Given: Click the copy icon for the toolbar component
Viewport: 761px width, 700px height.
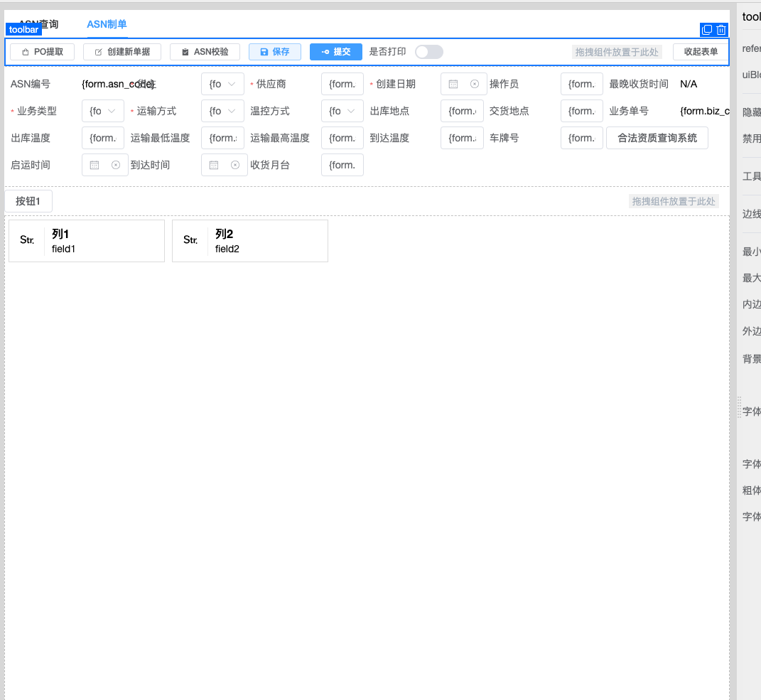Looking at the screenshot, I should [706, 30].
